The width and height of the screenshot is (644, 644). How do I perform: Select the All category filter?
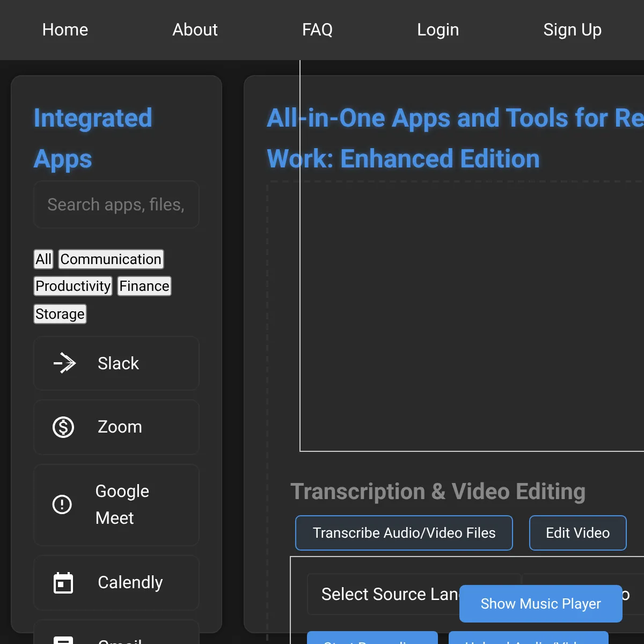pos(43,259)
